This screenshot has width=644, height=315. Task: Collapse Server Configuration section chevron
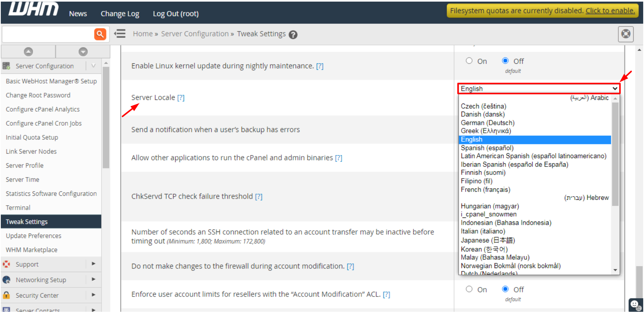pyautogui.click(x=93, y=66)
